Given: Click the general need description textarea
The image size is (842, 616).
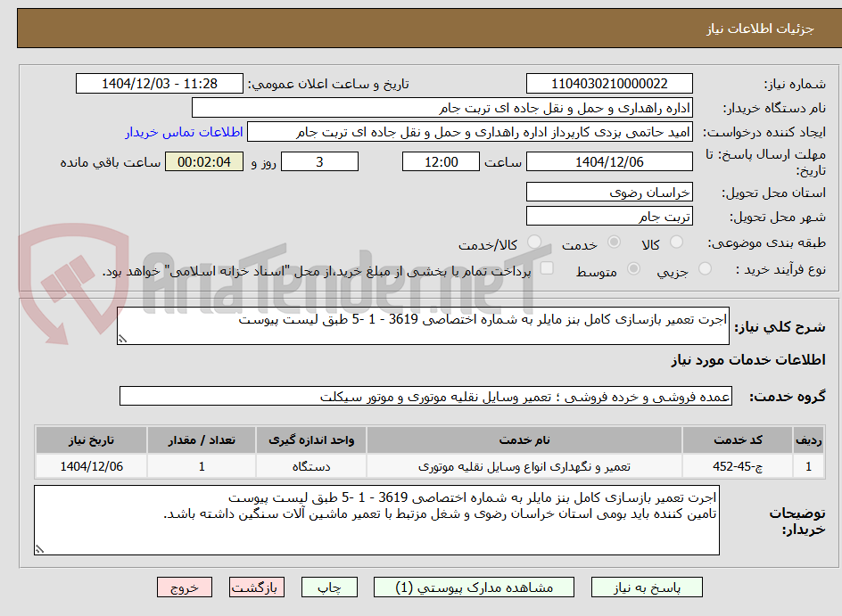Looking at the screenshot, I should (423, 325).
